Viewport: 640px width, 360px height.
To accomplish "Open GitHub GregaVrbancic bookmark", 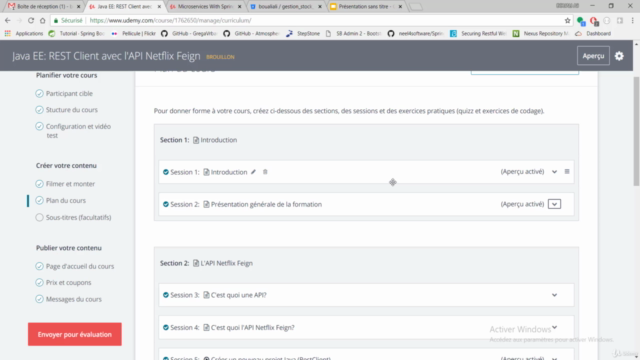I will pos(189,33).
